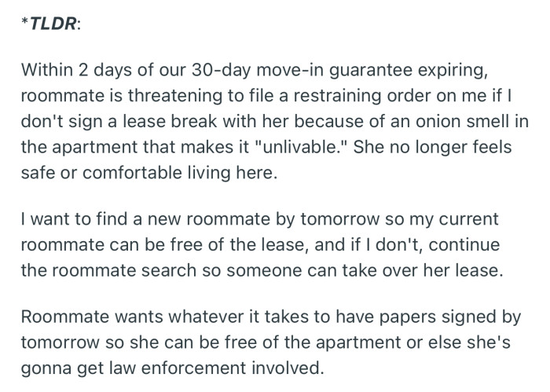The height and width of the screenshot is (392, 550).
Task: Click the word "Within" starting the first paragraph
Action: 46,71
